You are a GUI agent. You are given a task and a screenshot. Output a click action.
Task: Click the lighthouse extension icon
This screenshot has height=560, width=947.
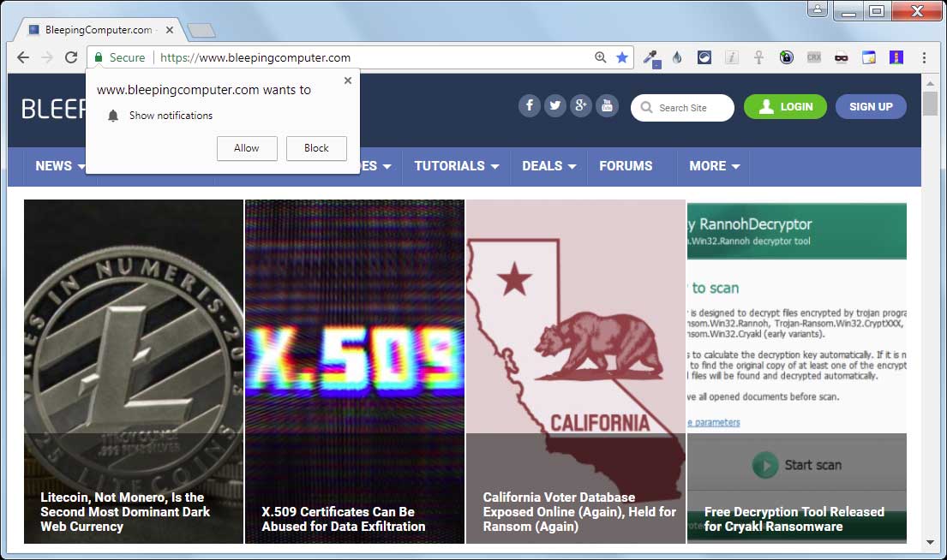coord(896,57)
